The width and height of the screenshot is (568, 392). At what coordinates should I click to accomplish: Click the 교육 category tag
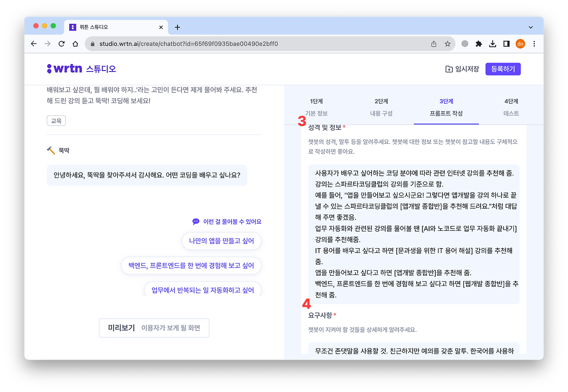[x=56, y=120]
